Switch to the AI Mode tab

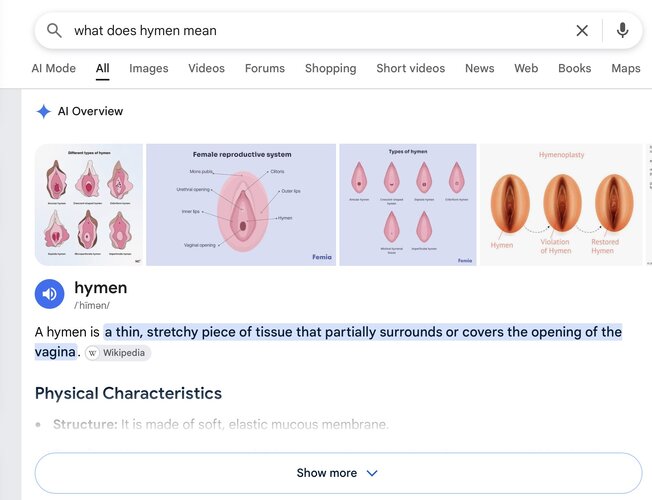tap(54, 68)
